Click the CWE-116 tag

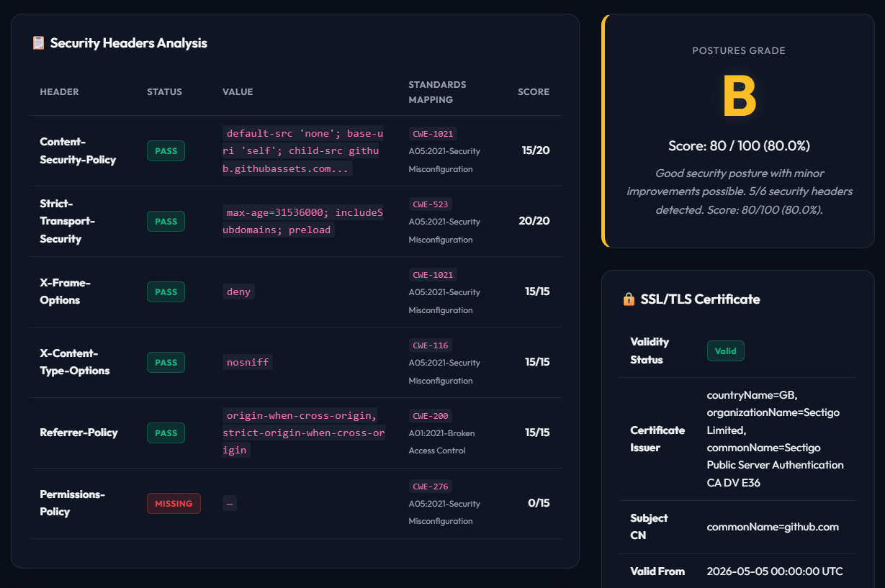tap(430, 345)
